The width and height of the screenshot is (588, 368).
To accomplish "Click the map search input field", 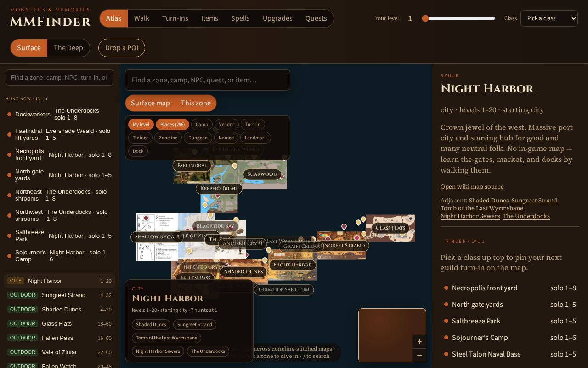I will pos(208,80).
